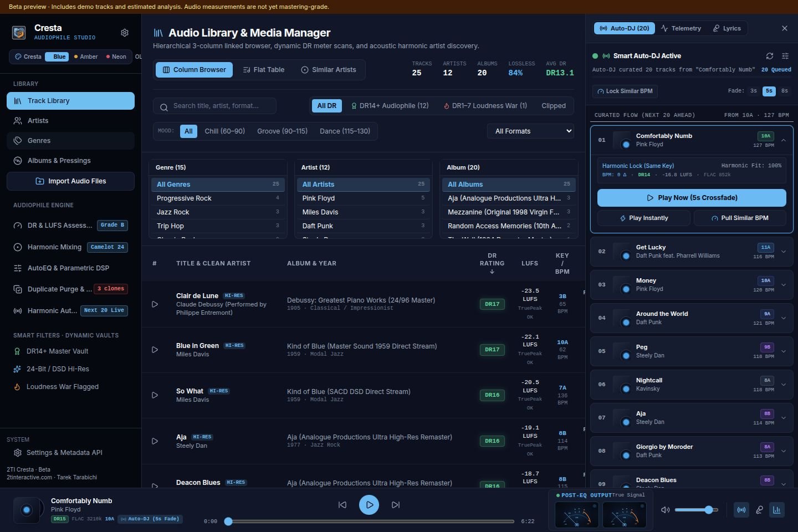798x532 pixels.
Task: Click the now-playing album disc thumbnail
Action: 26,510
